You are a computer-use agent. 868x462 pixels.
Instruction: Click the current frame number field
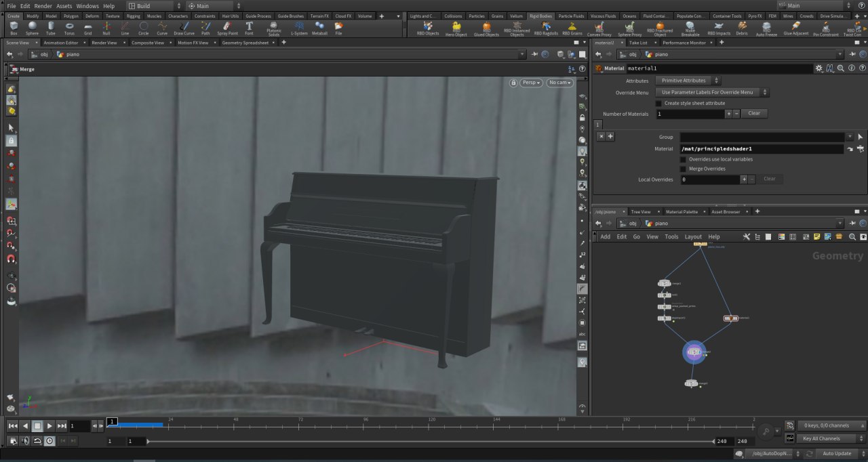pyautogui.click(x=79, y=426)
